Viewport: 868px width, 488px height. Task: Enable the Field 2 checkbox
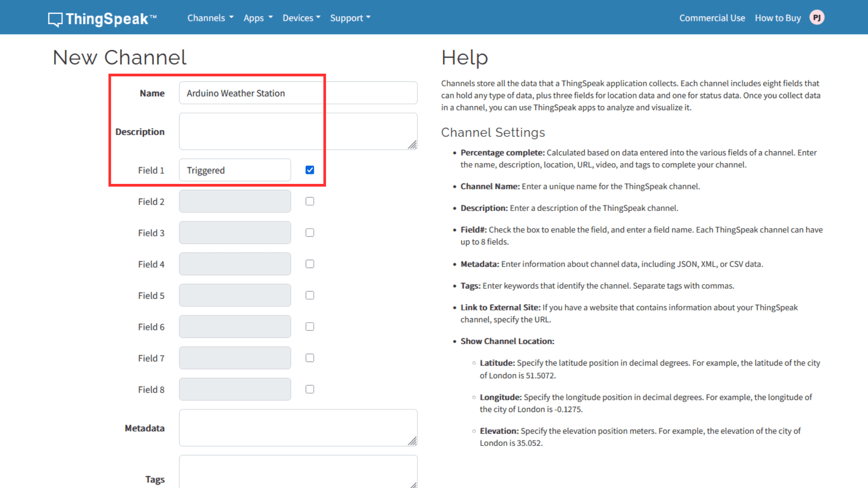coord(310,201)
